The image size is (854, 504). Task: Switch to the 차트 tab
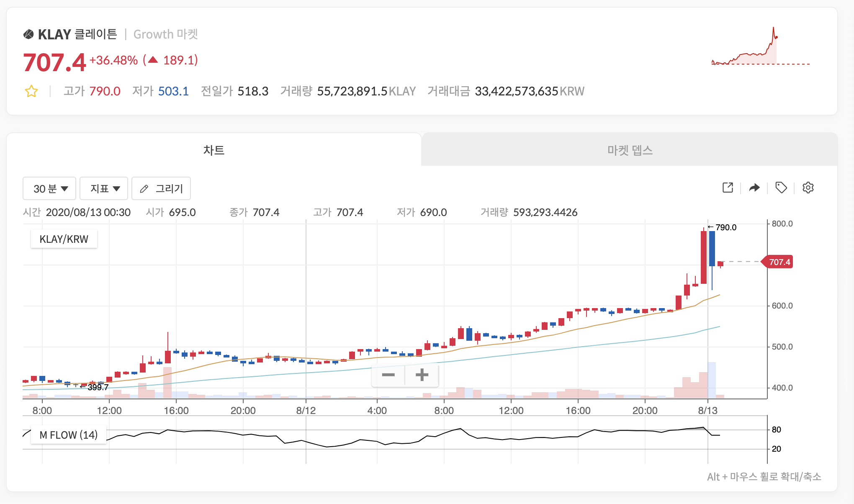point(214,150)
